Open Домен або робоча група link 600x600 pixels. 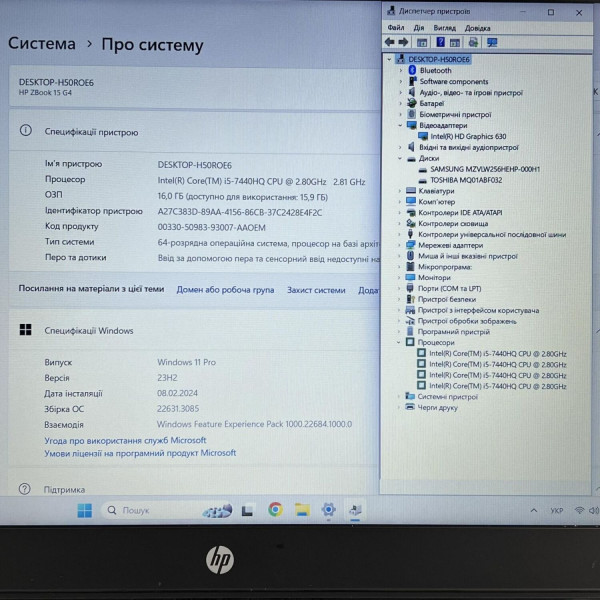point(225,290)
